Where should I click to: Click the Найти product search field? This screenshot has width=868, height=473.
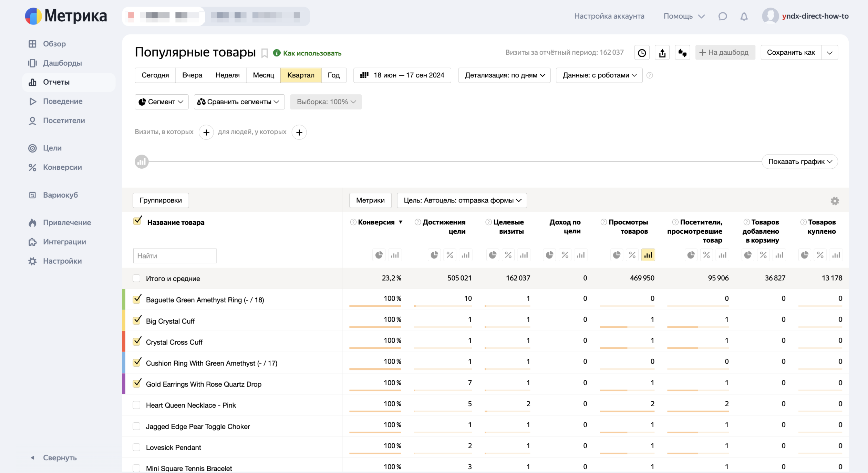tap(175, 256)
